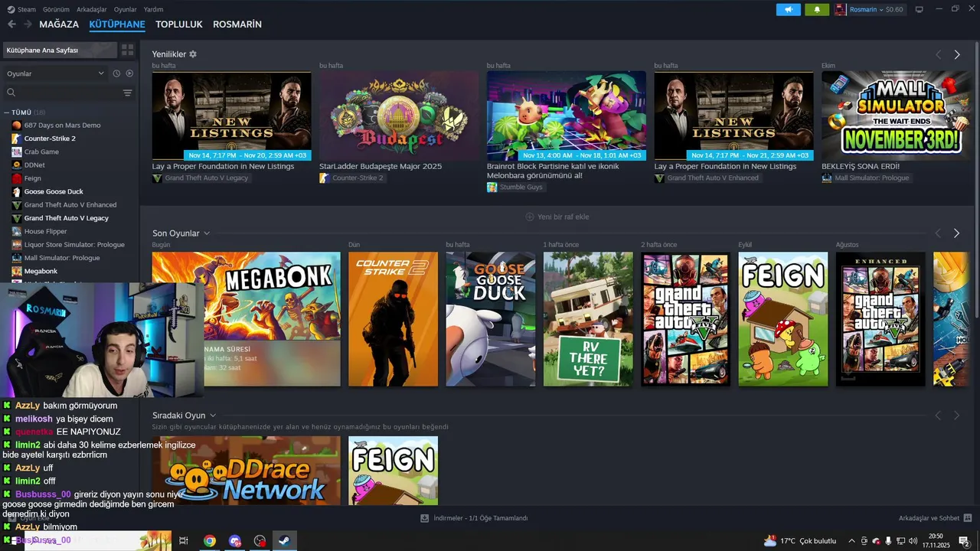Screen dimensions: 980x551
Task: Open the DDrace Network cover in Sıradaki Oyun
Action: (x=246, y=470)
